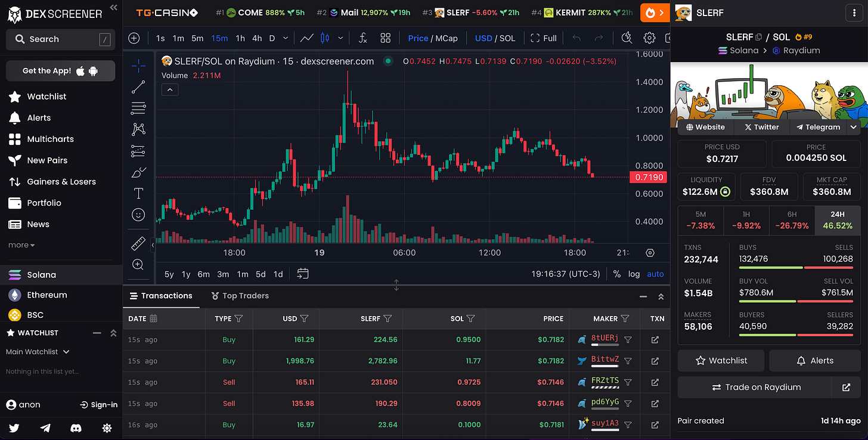The width and height of the screenshot is (868, 440).
Task: Switch chart quote between USD and SOL
Action: [x=495, y=38]
